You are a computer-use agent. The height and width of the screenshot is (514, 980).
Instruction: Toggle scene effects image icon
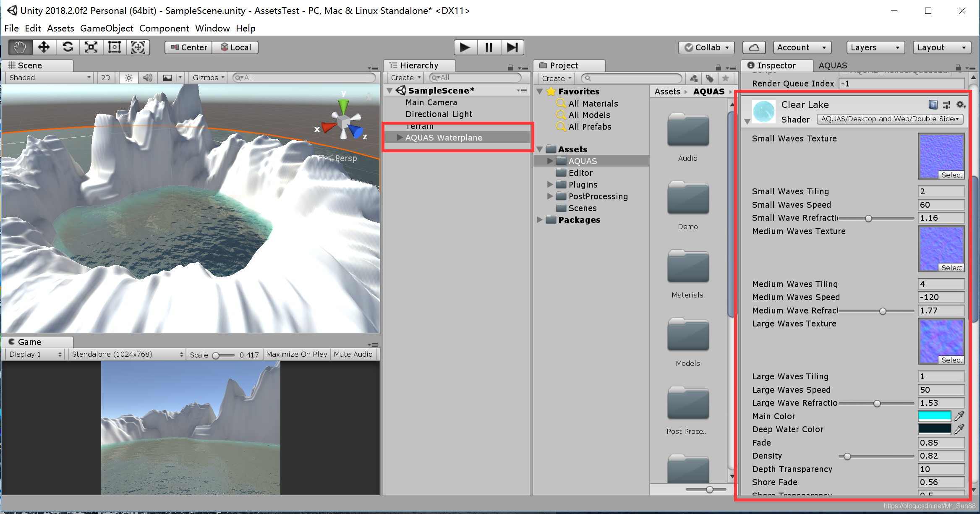pyautogui.click(x=167, y=78)
